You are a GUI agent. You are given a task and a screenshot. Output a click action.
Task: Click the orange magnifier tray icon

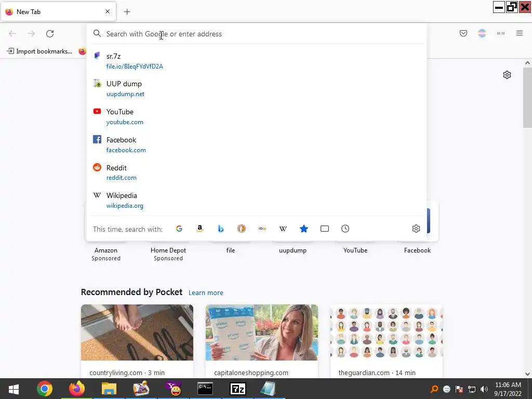pyautogui.click(x=434, y=389)
